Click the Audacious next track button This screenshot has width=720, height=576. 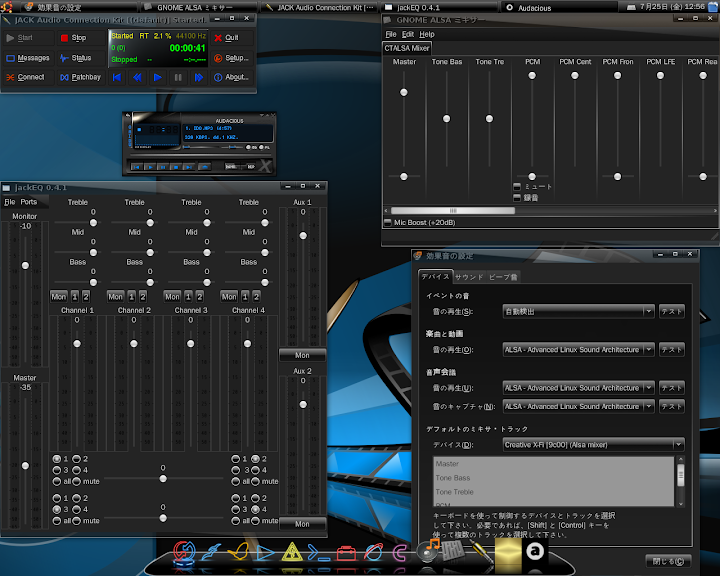(x=189, y=166)
